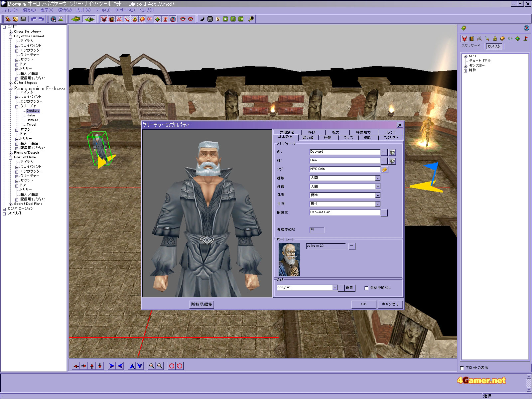
Task: Open the con_cain conversation dropdown
Action: (335, 288)
